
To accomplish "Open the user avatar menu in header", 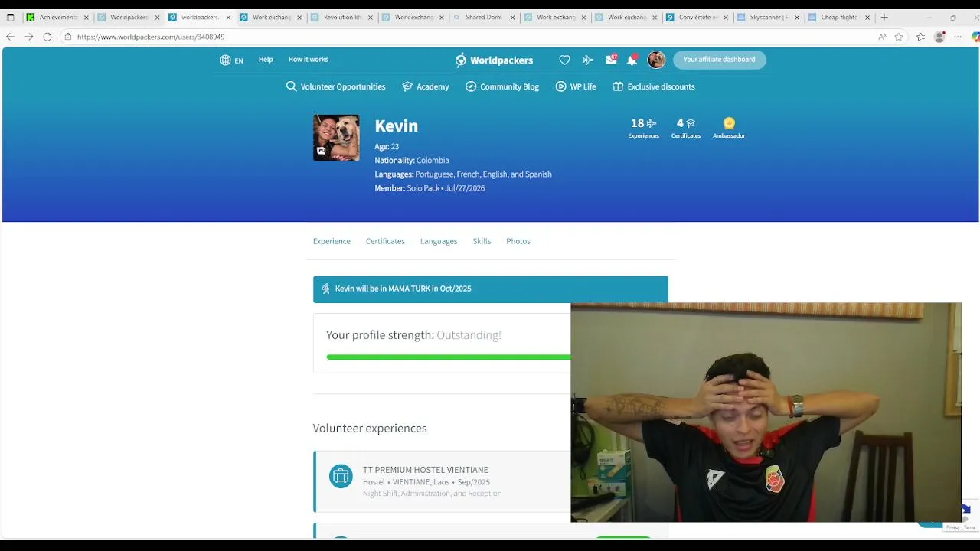I will coord(656,60).
